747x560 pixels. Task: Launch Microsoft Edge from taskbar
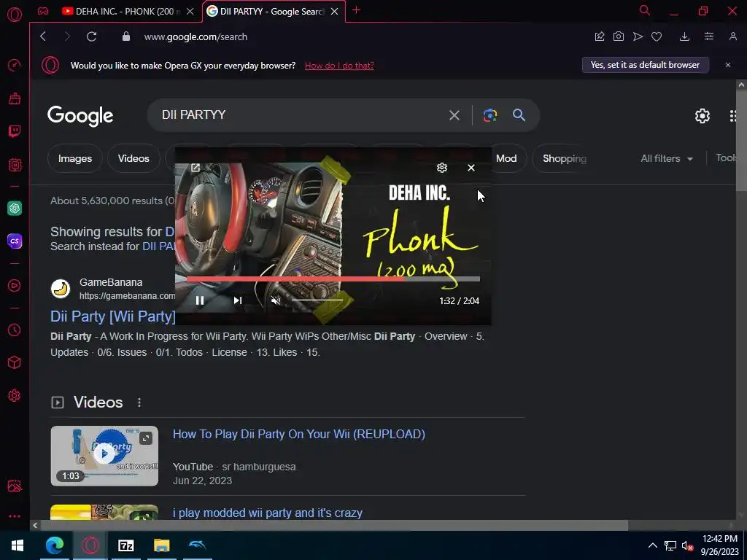point(54,545)
